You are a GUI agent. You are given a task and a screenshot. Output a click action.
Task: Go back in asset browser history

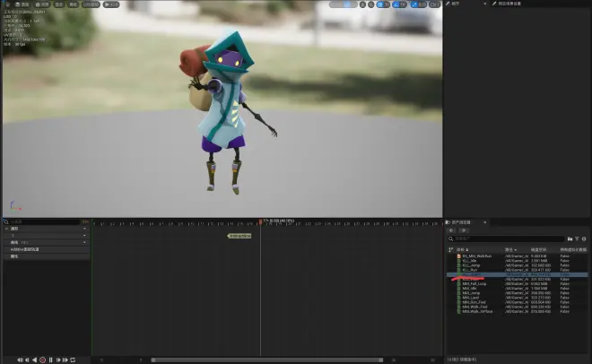451,230
